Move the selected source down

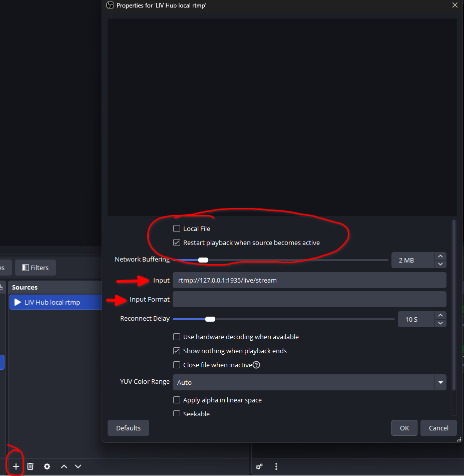click(x=78, y=466)
